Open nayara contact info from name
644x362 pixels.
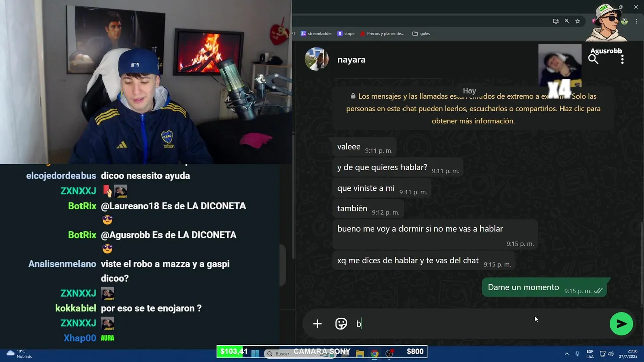(351, 59)
